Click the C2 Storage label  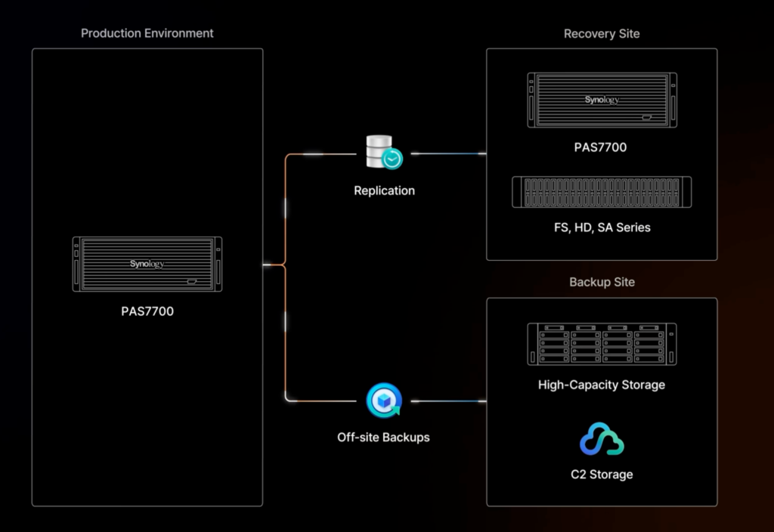pos(601,475)
